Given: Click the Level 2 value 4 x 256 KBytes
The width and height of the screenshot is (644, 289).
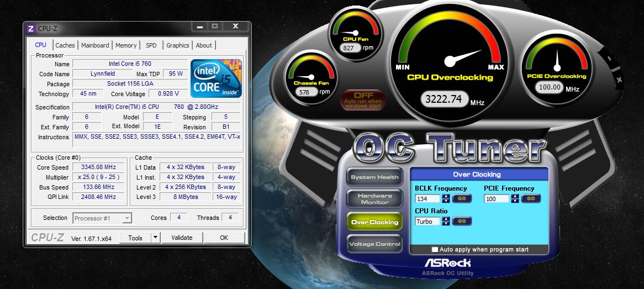Looking at the screenshot, I should pyautogui.click(x=186, y=187).
